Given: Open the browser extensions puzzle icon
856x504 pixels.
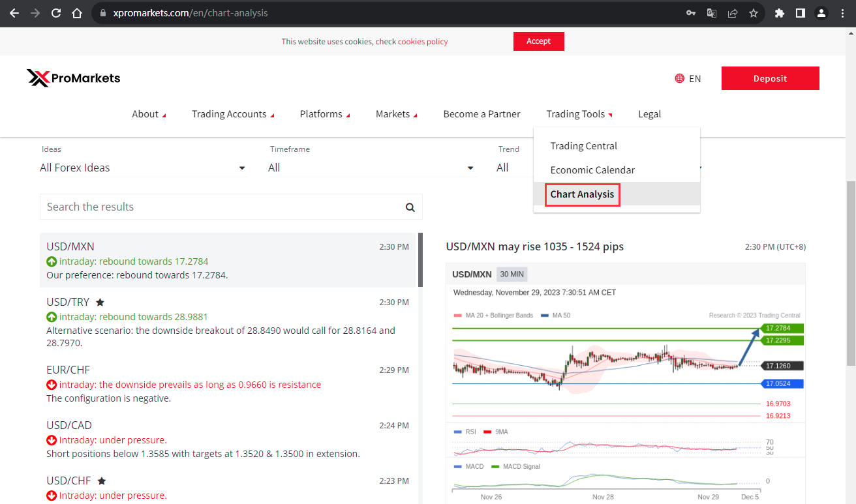Looking at the screenshot, I should (779, 13).
